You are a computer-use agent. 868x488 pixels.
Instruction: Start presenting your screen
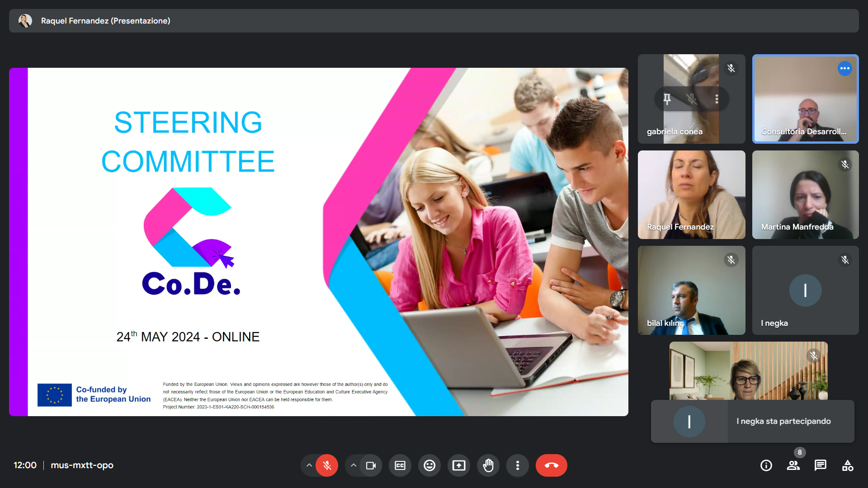point(459,465)
